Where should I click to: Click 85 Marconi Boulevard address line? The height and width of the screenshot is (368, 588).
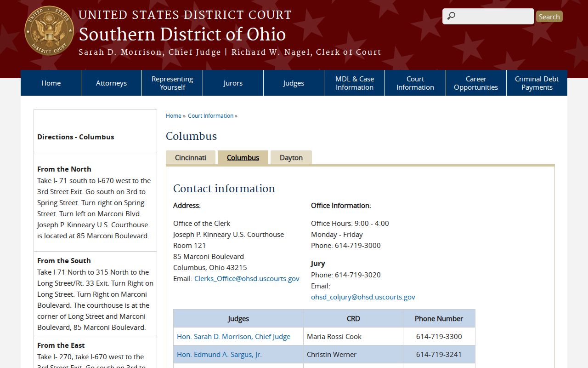tap(209, 256)
